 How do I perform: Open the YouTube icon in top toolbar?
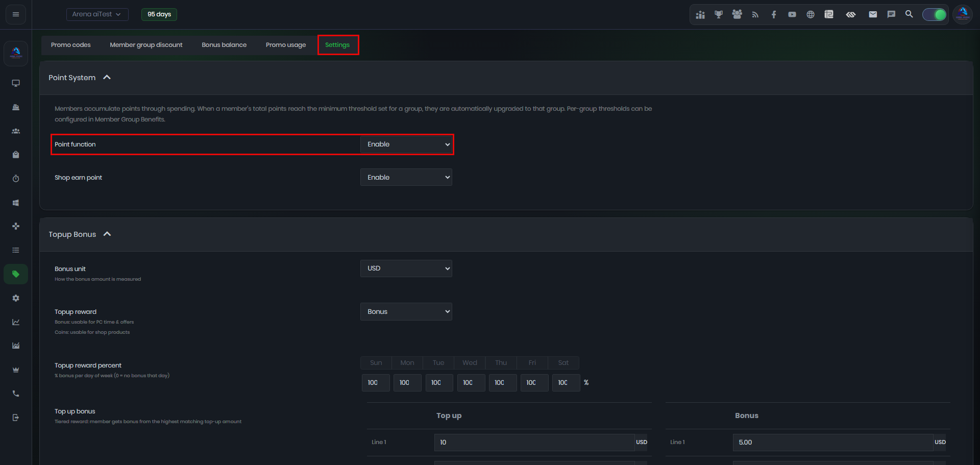point(792,15)
